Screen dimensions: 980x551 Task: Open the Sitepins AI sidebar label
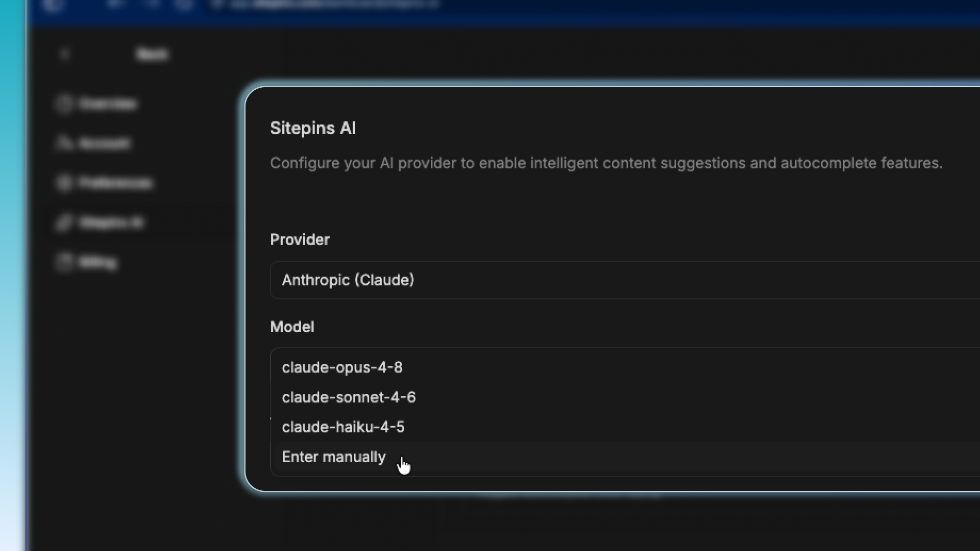tap(111, 223)
